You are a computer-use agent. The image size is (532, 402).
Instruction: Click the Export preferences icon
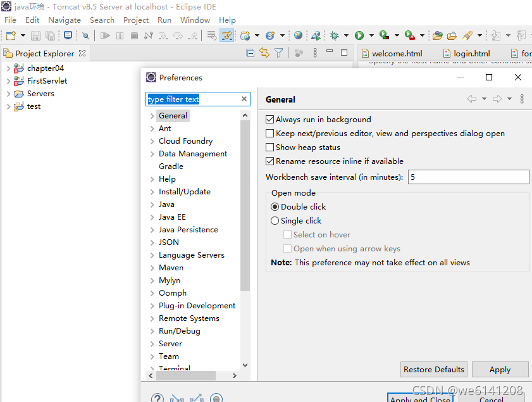pyautogui.click(x=197, y=398)
